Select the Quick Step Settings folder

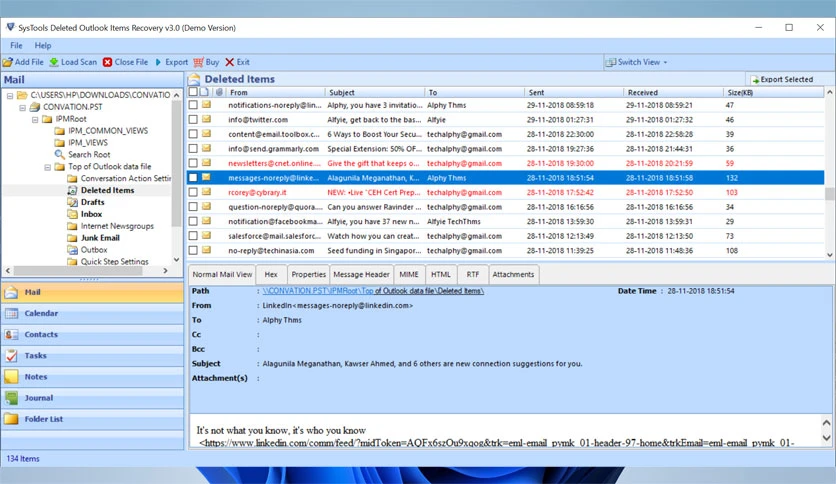pos(115,262)
